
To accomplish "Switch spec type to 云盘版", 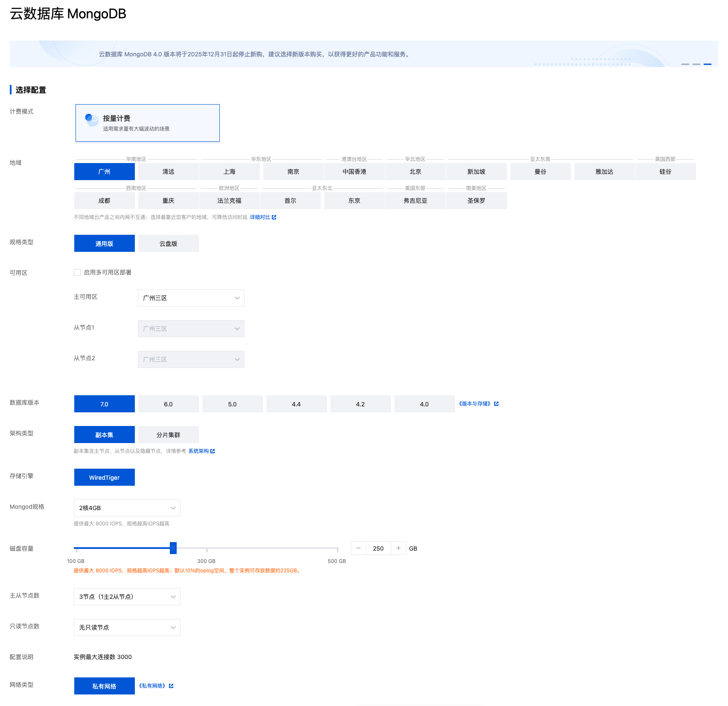I will [169, 243].
